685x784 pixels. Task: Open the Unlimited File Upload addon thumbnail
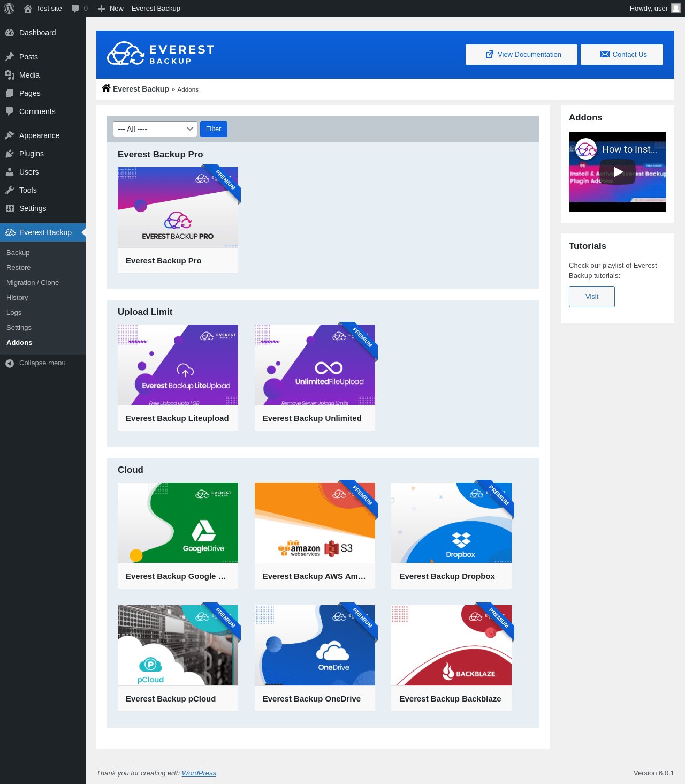(x=315, y=365)
